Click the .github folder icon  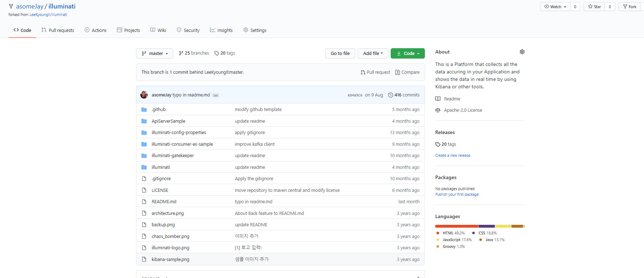144,110
